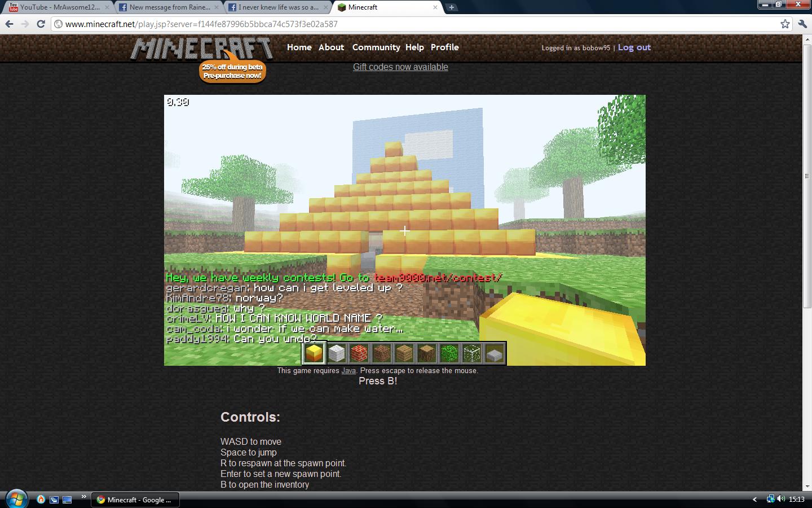Click the Minecraft Google Chrome taskbar button
This screenshot has width=812, height=508.
[x=135, y=500]
